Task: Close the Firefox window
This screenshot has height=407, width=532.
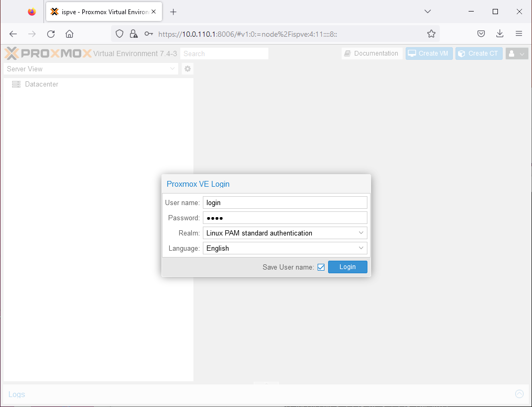Action: (x=519, y=12)
